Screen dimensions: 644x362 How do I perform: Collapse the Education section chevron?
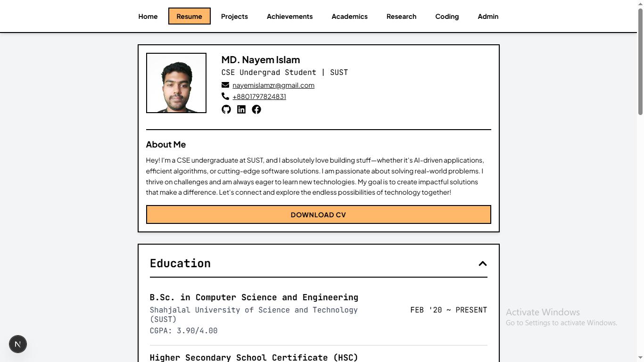pyautogui.click(x=483, y=263)
